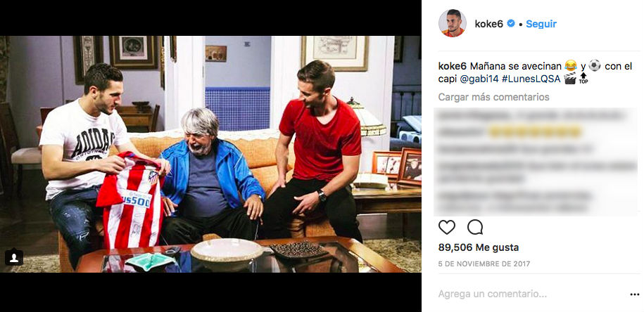644x312 pixels.
Task: Click the blurred comments section
Action: (536, 162)
